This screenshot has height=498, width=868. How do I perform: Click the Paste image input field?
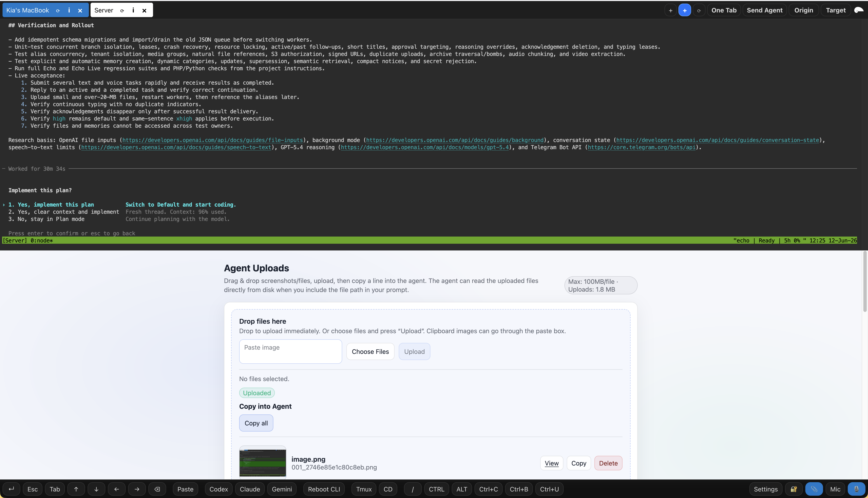click(290, 351)
